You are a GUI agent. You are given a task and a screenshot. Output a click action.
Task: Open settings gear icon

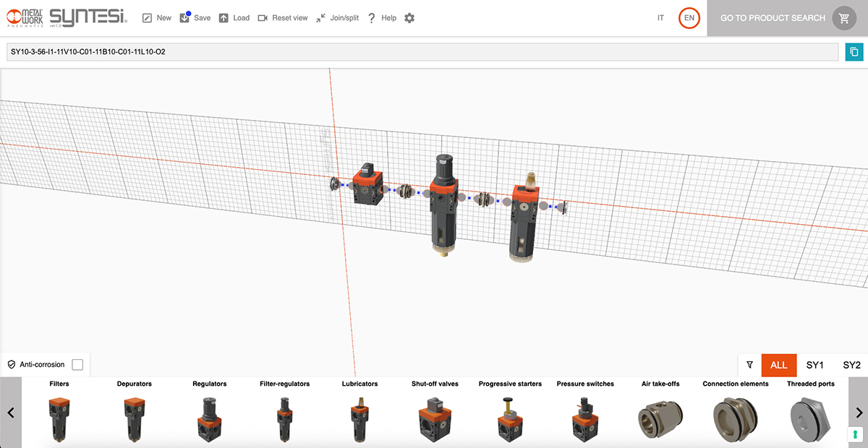(x=409, y=18)
